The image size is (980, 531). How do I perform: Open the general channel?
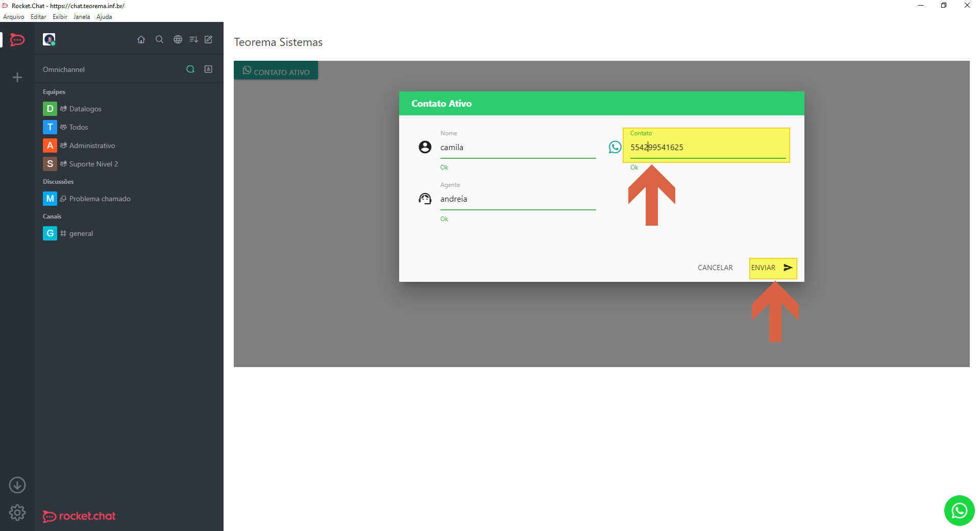tap(129, 233)
